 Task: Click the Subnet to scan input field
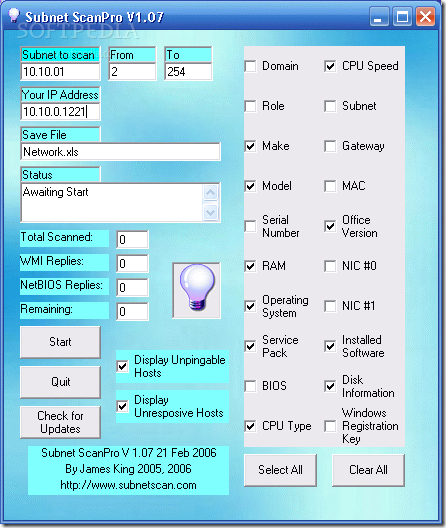coord(60,72)
